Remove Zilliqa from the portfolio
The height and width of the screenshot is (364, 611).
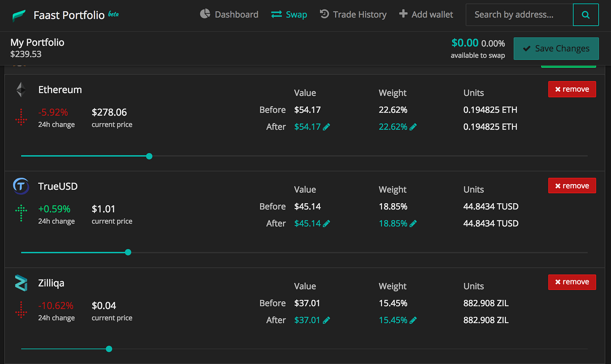point(572,282)
